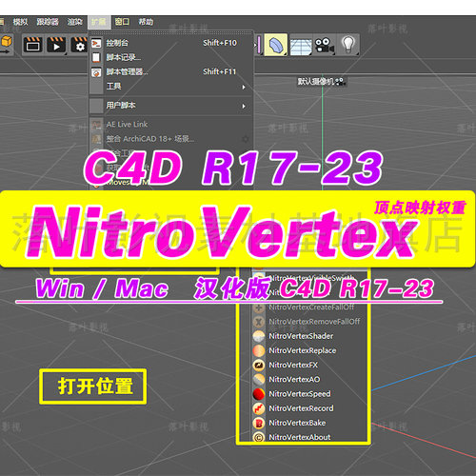Image resolution: width=476 pixels, height=476 pixels.
Task: Choose AE Live Link menu entry
Action: [170, 125]
